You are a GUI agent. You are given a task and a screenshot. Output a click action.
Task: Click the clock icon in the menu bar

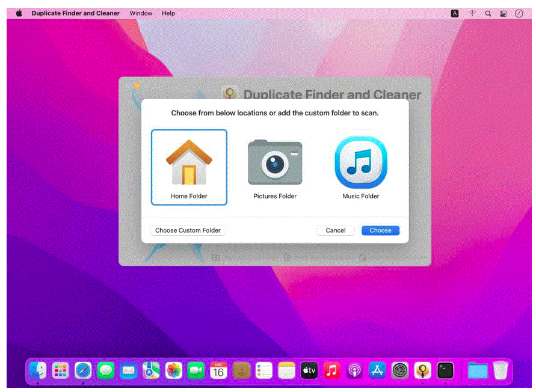[x=519, y=13]
